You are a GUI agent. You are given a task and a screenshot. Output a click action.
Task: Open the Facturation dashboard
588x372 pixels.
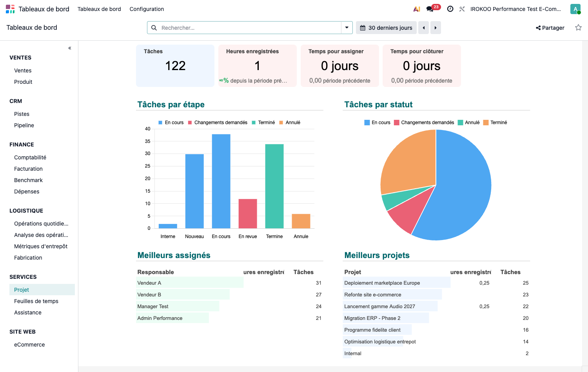coord(28,169)
